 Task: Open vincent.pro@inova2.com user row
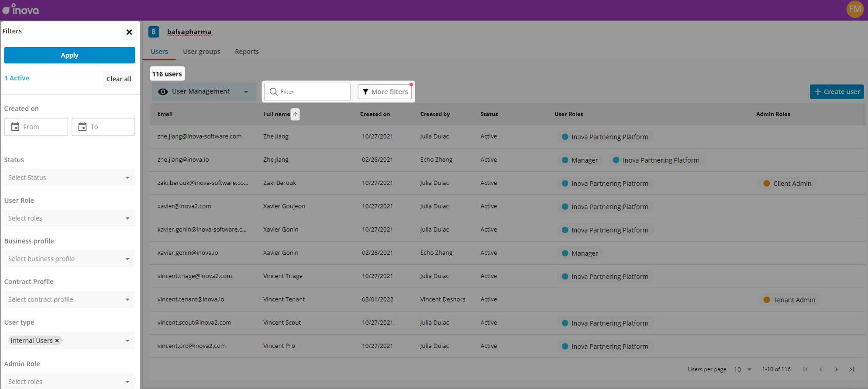(507, 346)
